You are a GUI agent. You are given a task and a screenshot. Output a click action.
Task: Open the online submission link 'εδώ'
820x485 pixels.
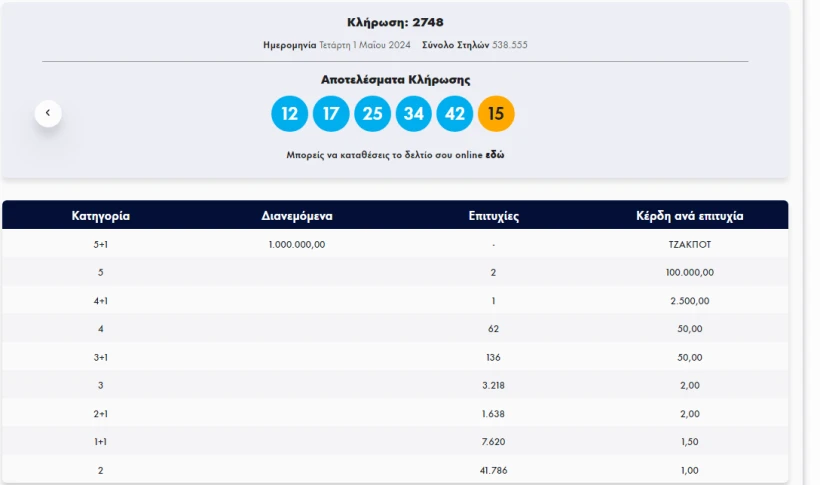[x=495, y=155]
